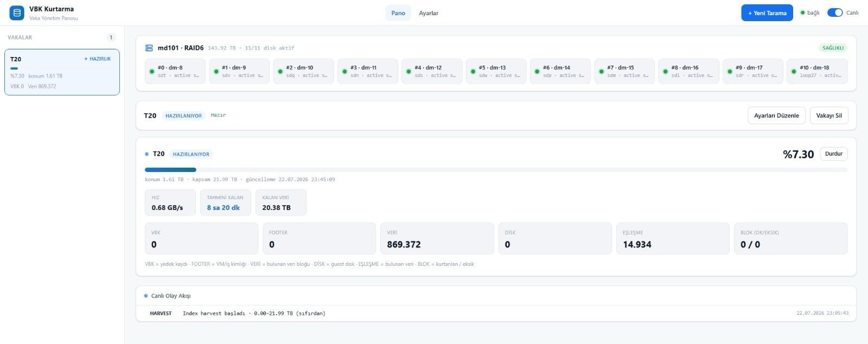Click the green status dot of disk #6 dm-14
868x344 pixels.
[x=537, y=72]
